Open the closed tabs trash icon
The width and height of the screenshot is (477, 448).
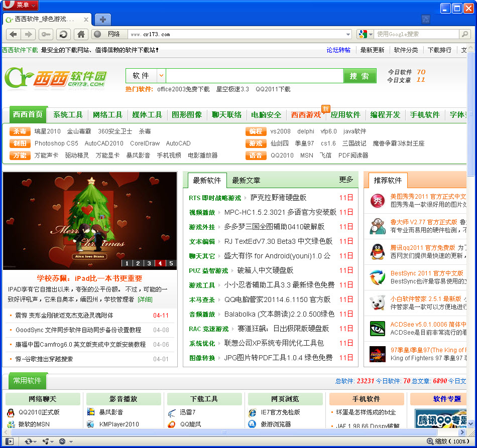coord(426,20)
